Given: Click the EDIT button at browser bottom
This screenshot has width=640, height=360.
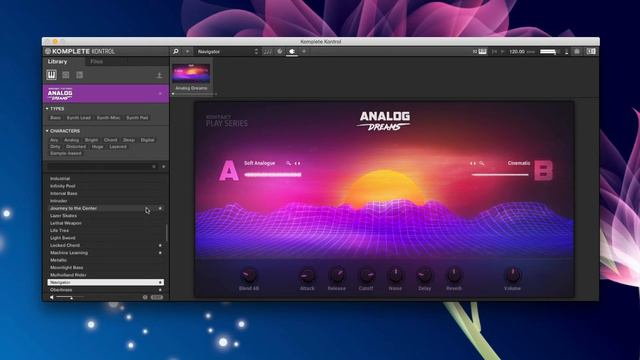Looking at the screenshot, I should pyautogui.click(x=157, y=297).
